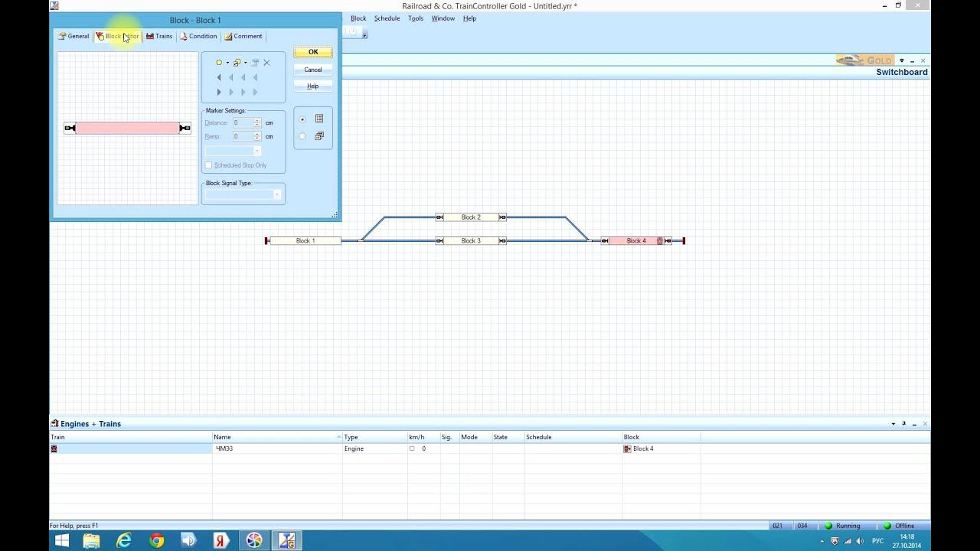Click the red buffer stop at the right track end
This screenshot has height=551, width=980.
(684, 240)
